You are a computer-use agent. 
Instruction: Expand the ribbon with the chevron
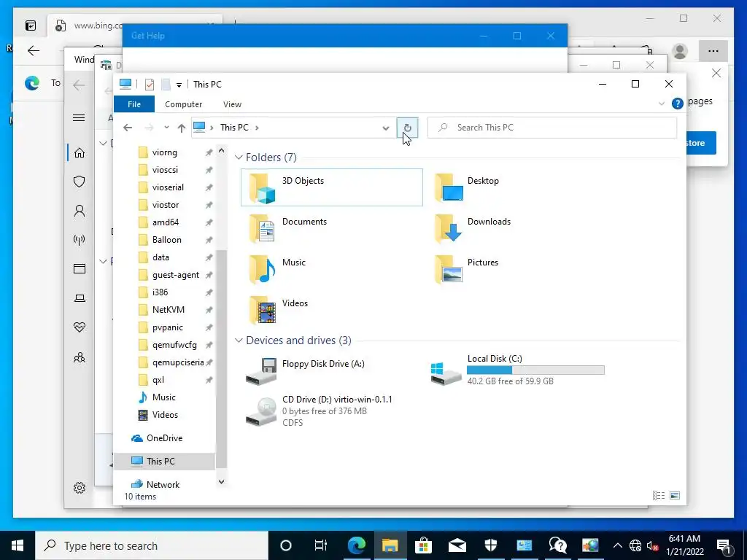tap(661, 104)
